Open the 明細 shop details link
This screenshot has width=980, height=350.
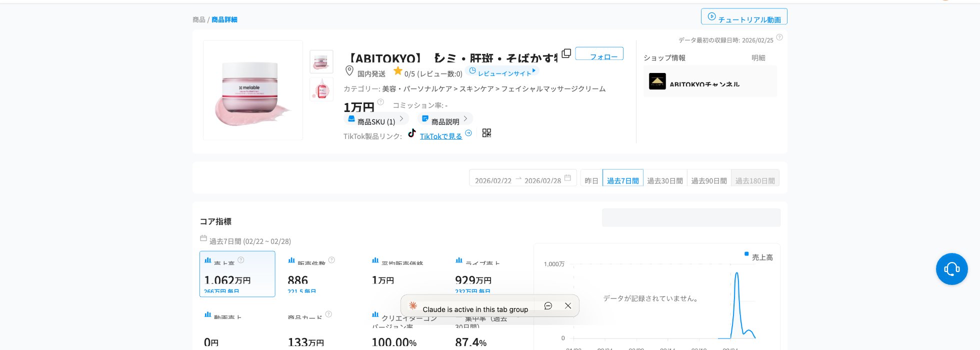(758, 58)
